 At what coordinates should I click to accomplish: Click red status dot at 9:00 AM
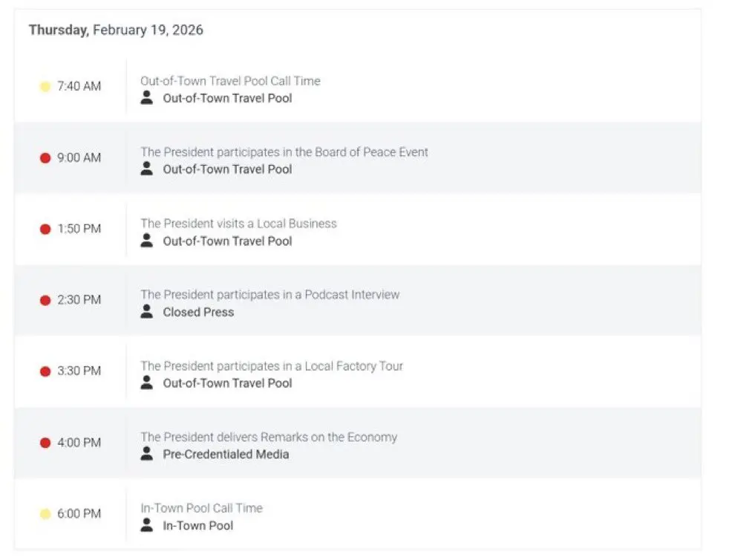point(45,157)
